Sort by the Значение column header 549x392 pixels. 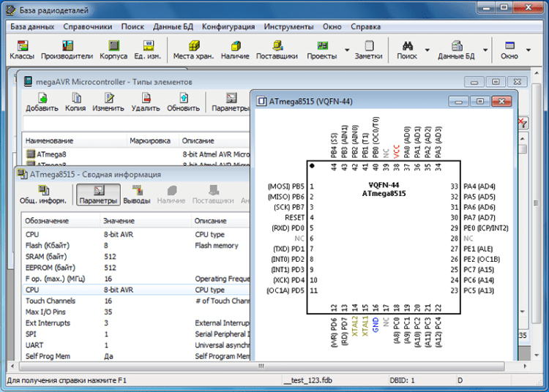click(x=119, y=220)
